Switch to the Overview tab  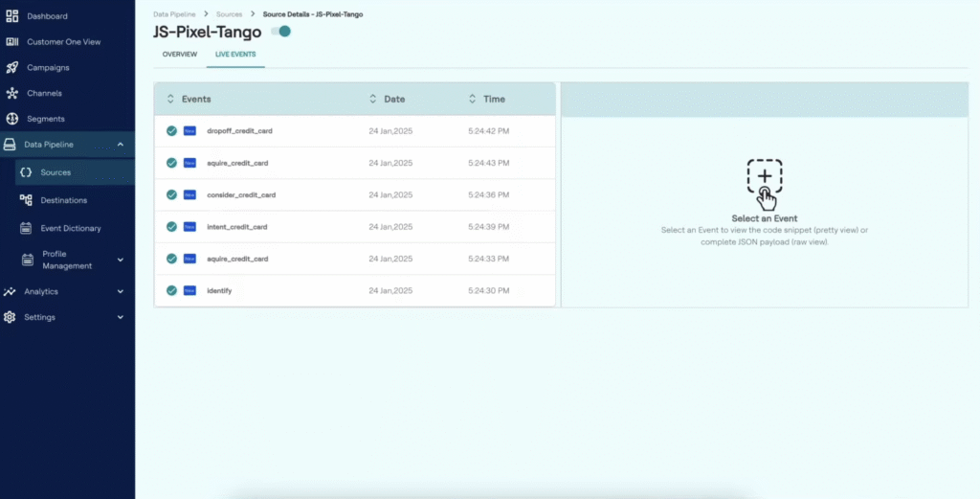point(179,55)
